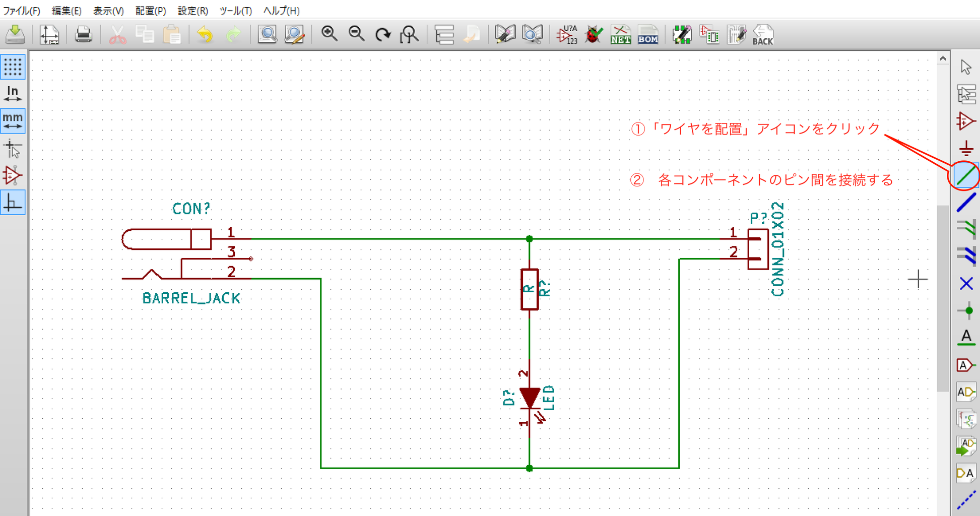Annotate schematic components (U?A 123 icon)
The height and width of the screenshot is (516, 980).
pos(567,34)
